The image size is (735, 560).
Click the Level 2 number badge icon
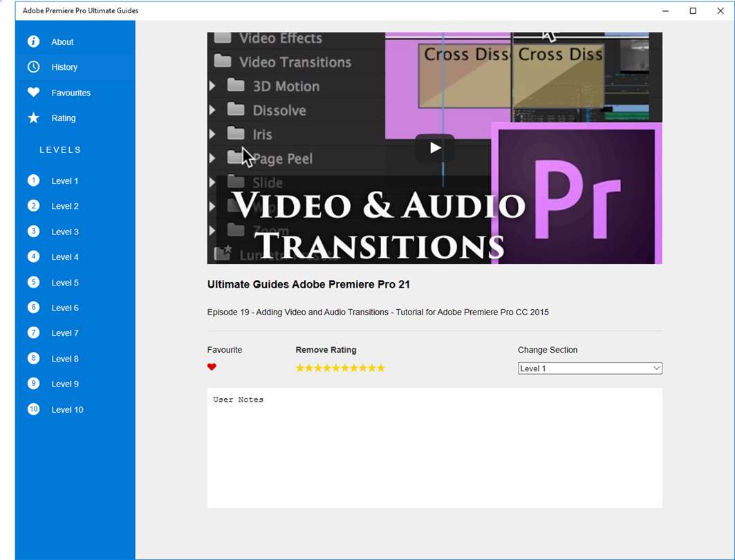33,206
